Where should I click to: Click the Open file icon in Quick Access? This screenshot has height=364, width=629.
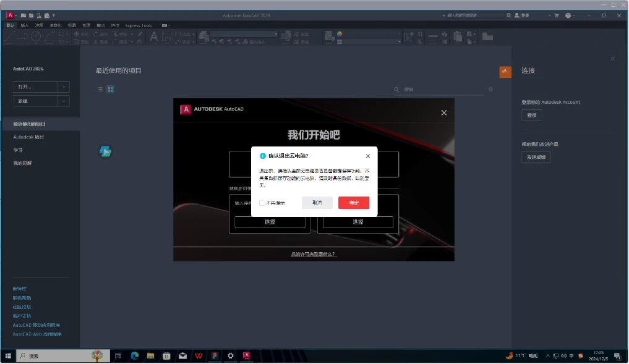[31, 15]
